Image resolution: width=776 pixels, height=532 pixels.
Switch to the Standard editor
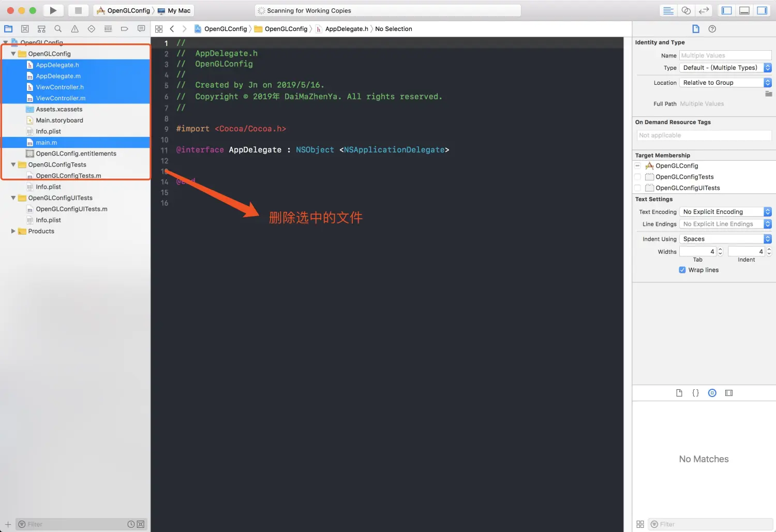pos(668,10)
